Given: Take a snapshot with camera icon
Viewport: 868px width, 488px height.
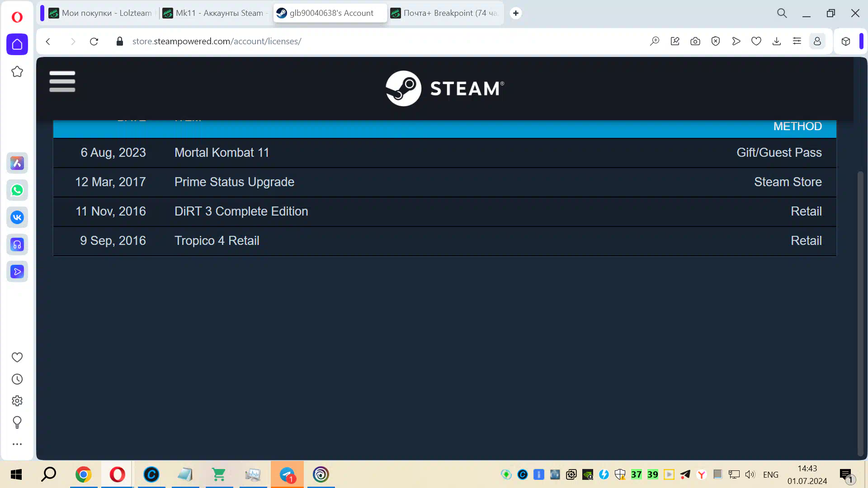Looking at the screenshot, I should (695, 42).
